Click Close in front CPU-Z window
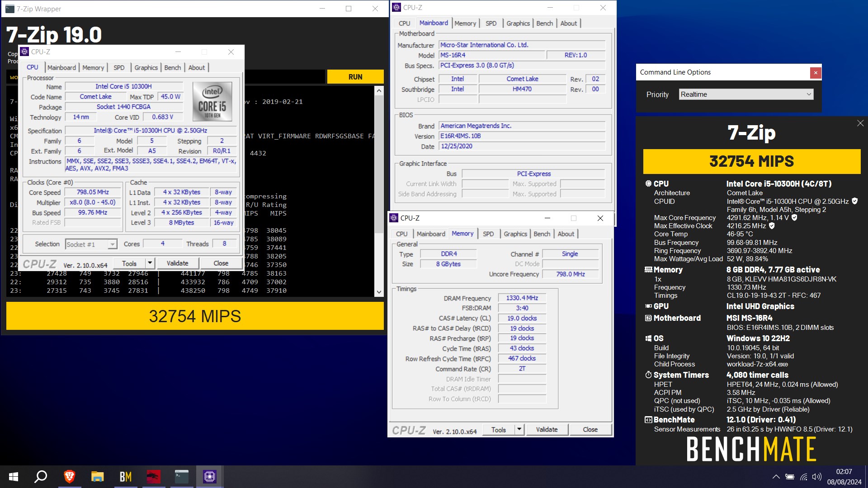The image size is (868, 488). coord(221,263)
